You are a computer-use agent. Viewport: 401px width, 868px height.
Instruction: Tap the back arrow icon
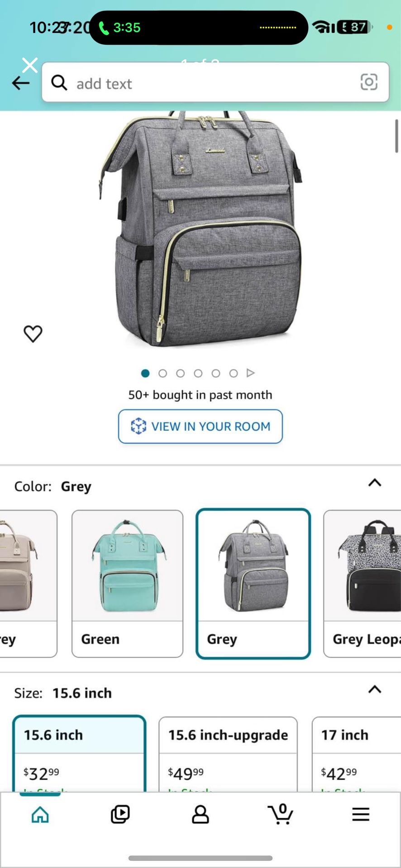20,83
